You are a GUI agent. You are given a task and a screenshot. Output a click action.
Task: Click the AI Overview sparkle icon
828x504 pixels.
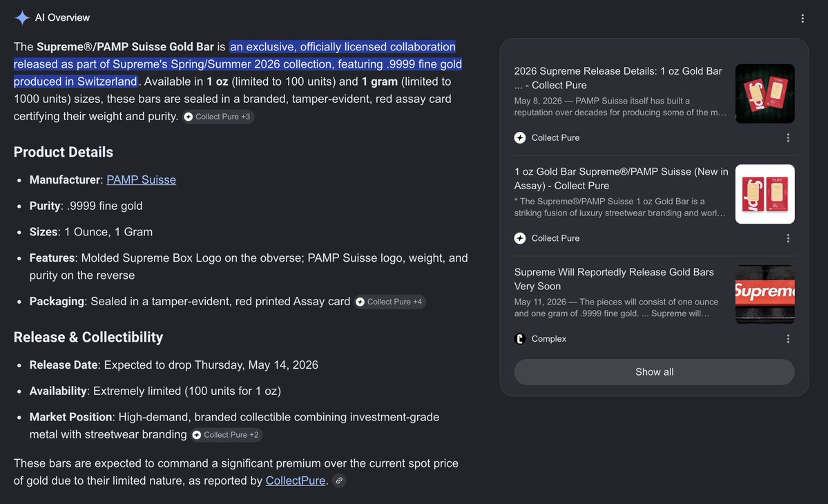(x=21, y=17)
